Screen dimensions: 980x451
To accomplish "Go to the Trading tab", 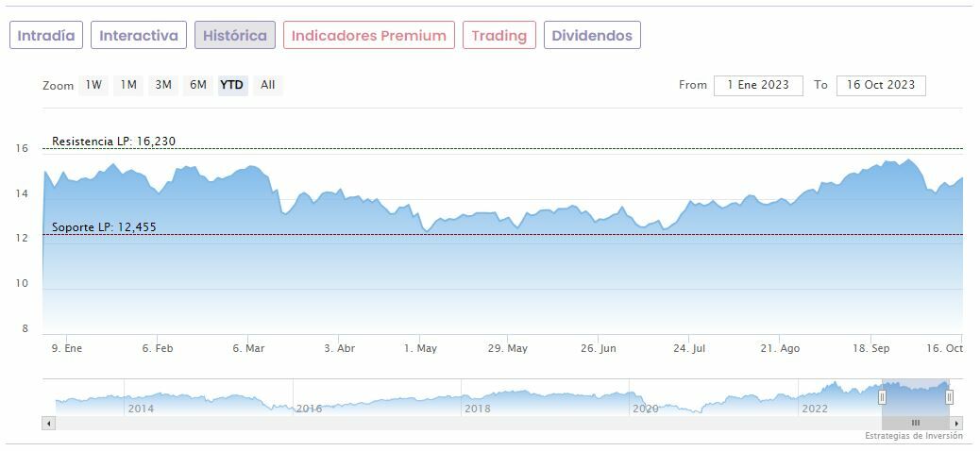I will 498,36.
